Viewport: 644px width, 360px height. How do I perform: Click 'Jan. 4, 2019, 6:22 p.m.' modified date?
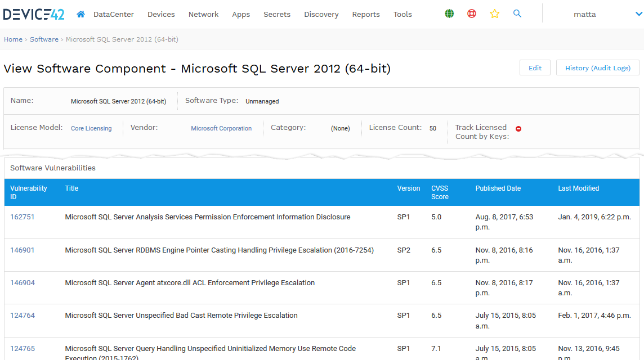[x=594, y=217]
